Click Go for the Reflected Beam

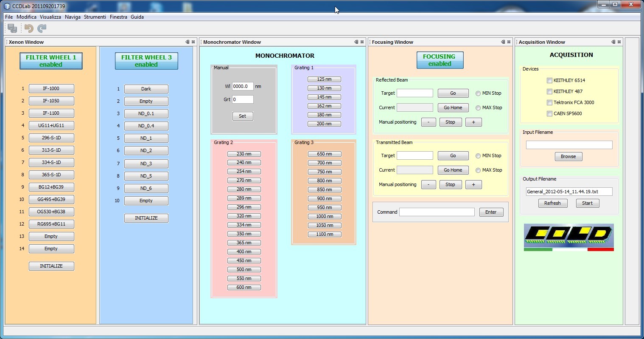453,93
